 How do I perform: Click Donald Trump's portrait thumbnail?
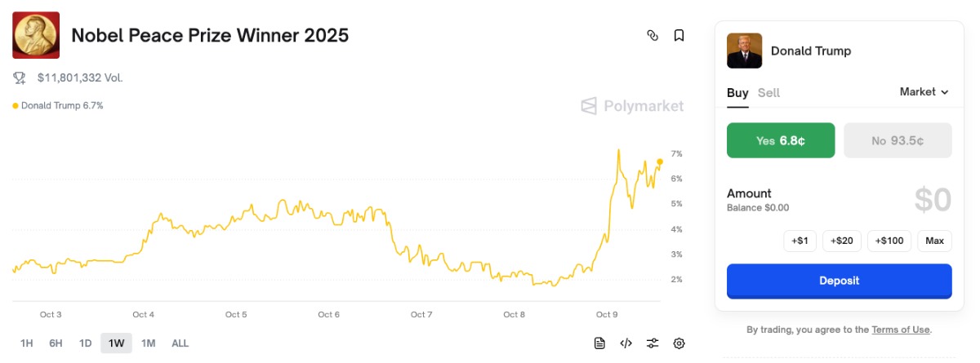point(744,51)
